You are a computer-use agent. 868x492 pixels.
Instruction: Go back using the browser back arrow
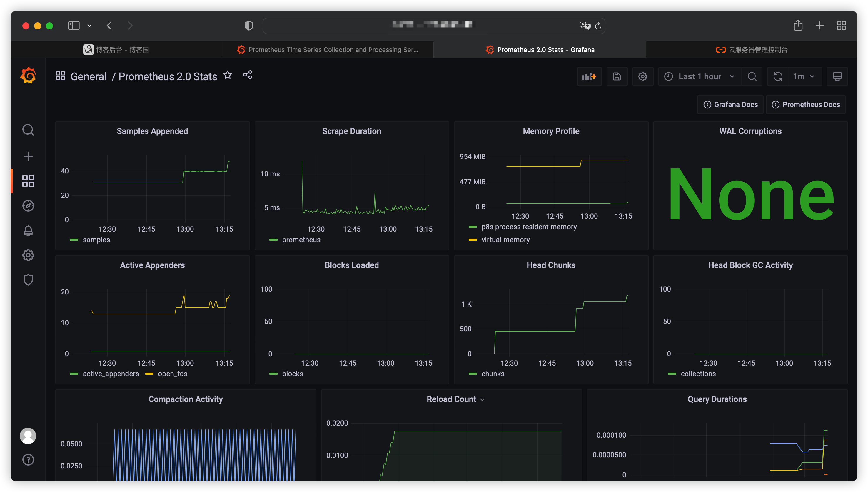tap(109, 26)
